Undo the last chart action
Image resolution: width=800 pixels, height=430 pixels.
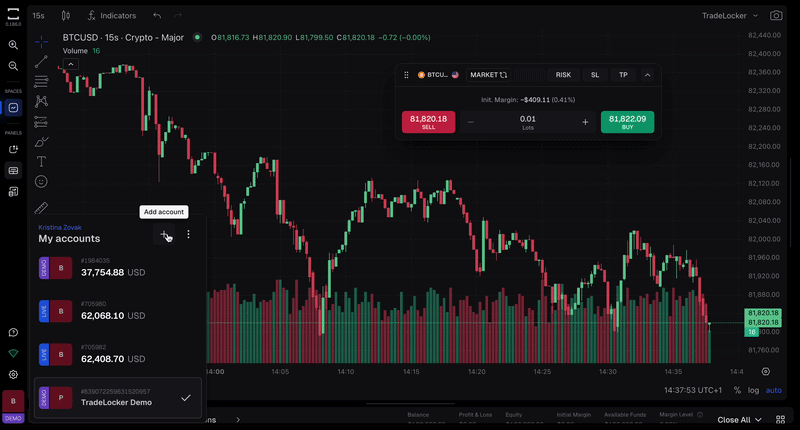coord(157,16)
